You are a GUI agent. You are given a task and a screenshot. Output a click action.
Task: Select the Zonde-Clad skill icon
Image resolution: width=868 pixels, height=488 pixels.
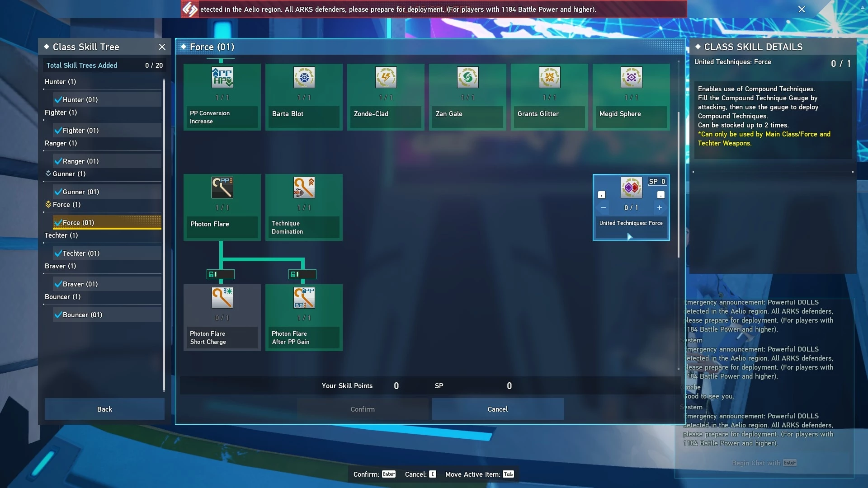pyautogui.click(x=386, y=77)
